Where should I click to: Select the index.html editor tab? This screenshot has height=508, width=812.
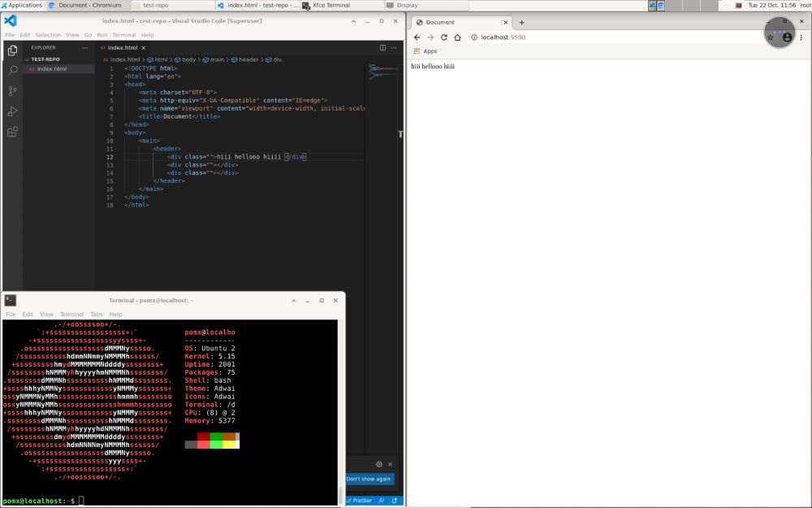(123, 48)
